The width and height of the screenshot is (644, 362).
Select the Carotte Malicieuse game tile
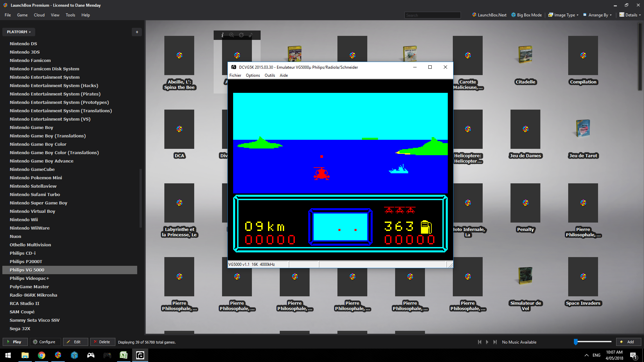pos(468,55)
